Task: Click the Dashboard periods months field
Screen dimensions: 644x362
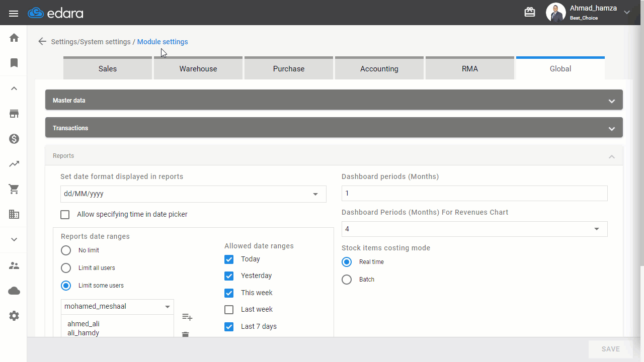Action: pyautogui.click(x=474, y=194)
